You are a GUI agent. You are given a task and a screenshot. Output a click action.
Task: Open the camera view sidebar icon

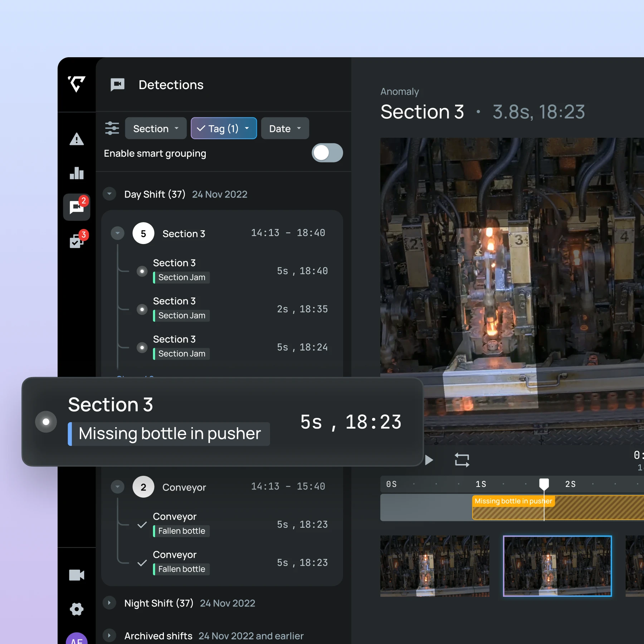77,575
